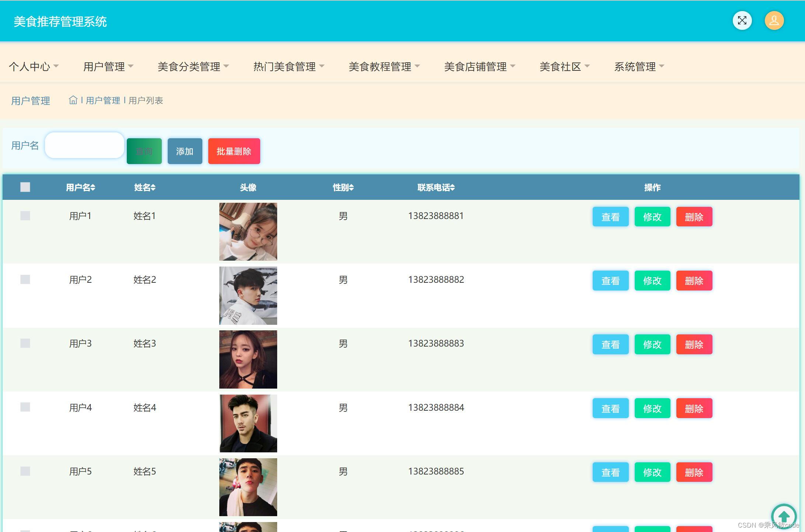Expand the 系统管理 dropdown menu
This screenshot has height=532, width=805.
(639, 67)
